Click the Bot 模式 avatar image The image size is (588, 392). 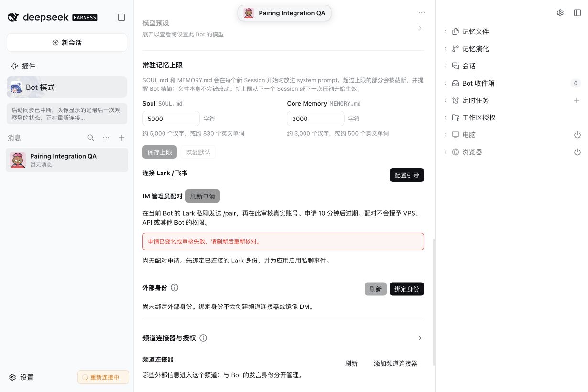(16, 87)
